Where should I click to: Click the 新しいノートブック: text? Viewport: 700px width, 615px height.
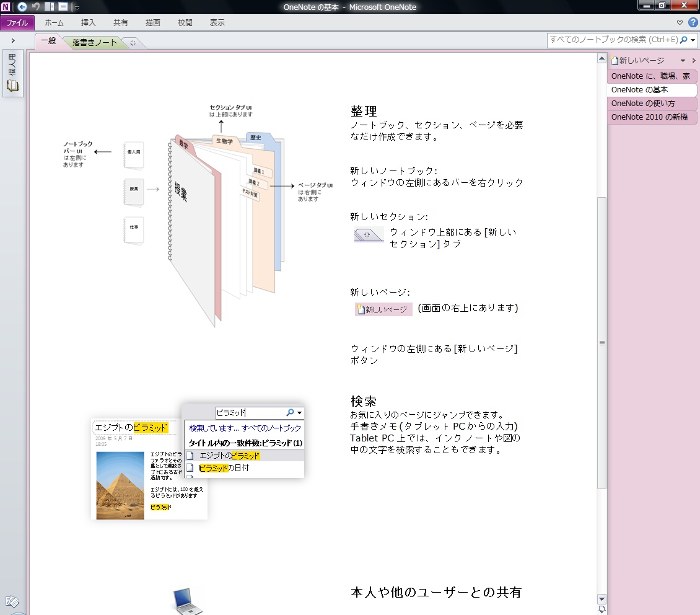pyautogui.click(x=394, y=170)
